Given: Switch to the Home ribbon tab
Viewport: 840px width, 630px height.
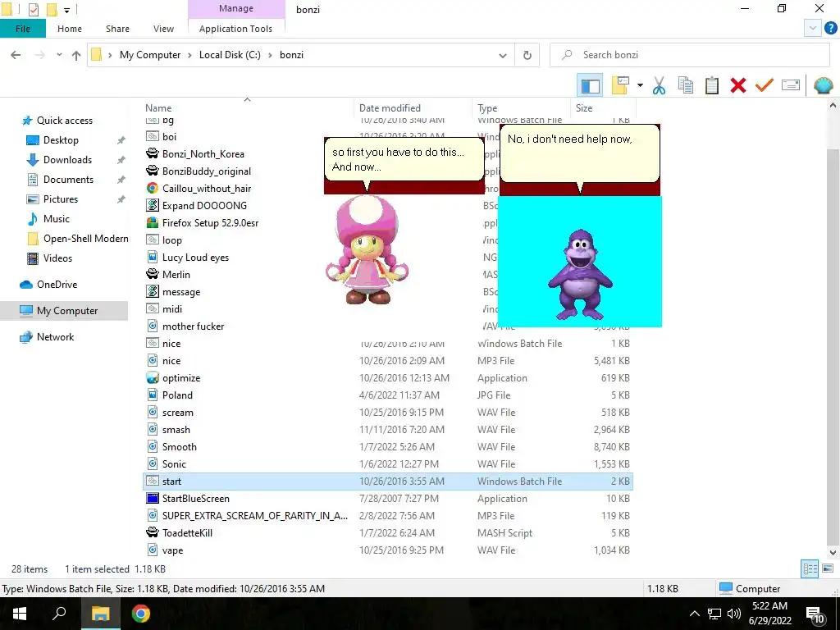Looking at the screenshot, I should (70, 29).
